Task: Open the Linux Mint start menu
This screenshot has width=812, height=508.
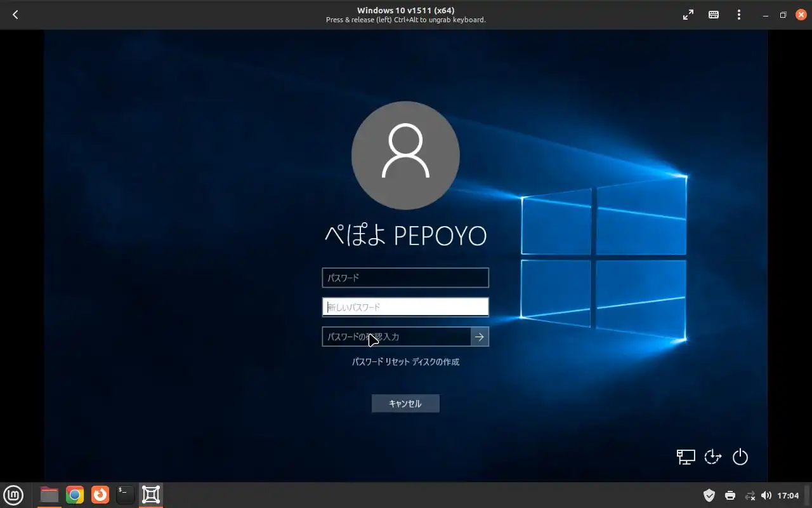Action: point(13,495)
